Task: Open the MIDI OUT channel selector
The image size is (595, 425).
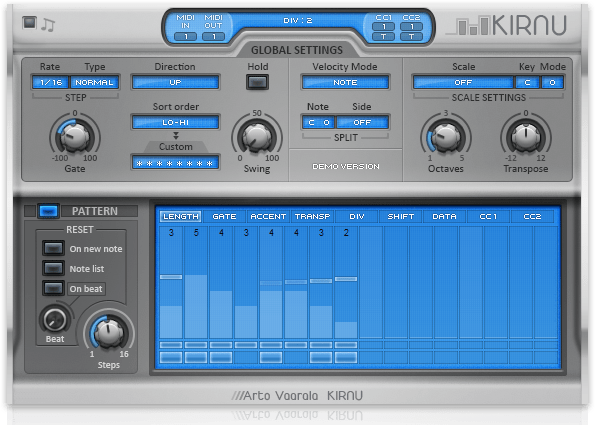Action: tap(213, 37)
